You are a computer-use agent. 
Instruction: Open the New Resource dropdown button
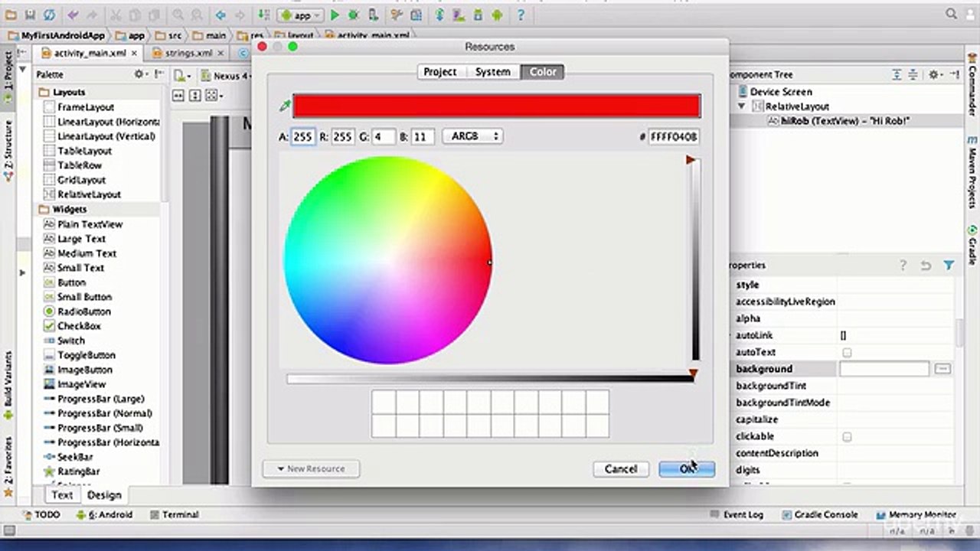[311, 468]
